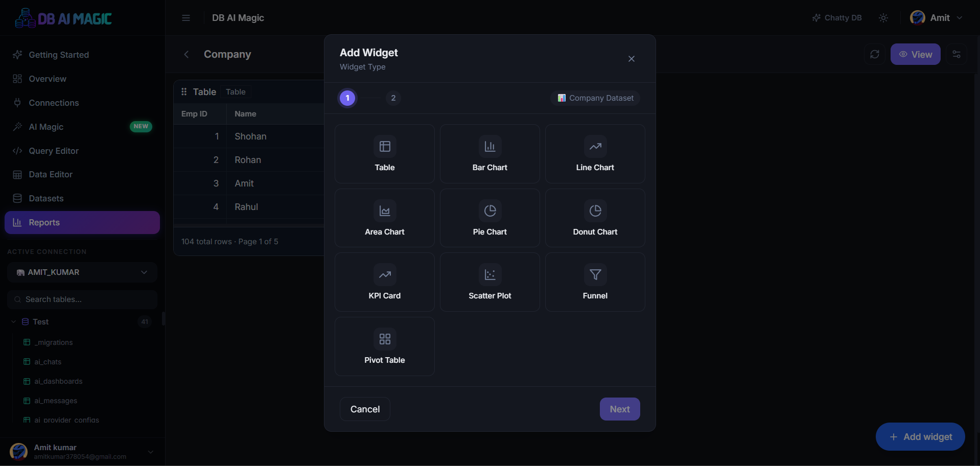980x466 pixels.
Task: Pick the Funnel widget card
Action: pos(595,282)
